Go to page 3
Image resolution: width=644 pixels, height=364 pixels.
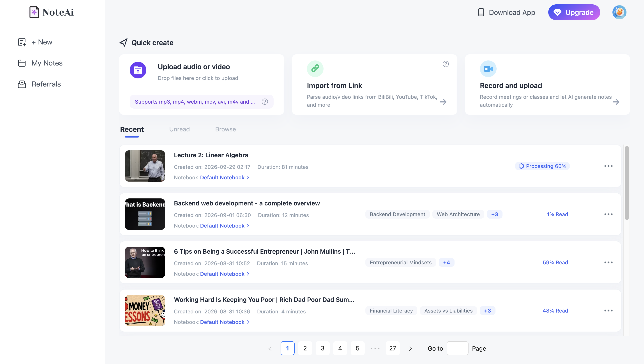[322, 348]
